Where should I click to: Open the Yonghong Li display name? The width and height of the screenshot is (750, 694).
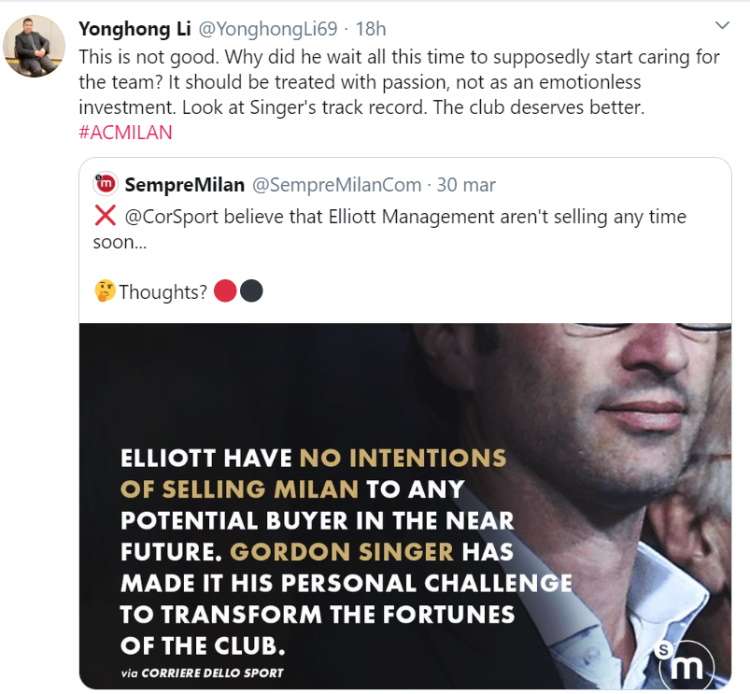(x=134, y=29)
